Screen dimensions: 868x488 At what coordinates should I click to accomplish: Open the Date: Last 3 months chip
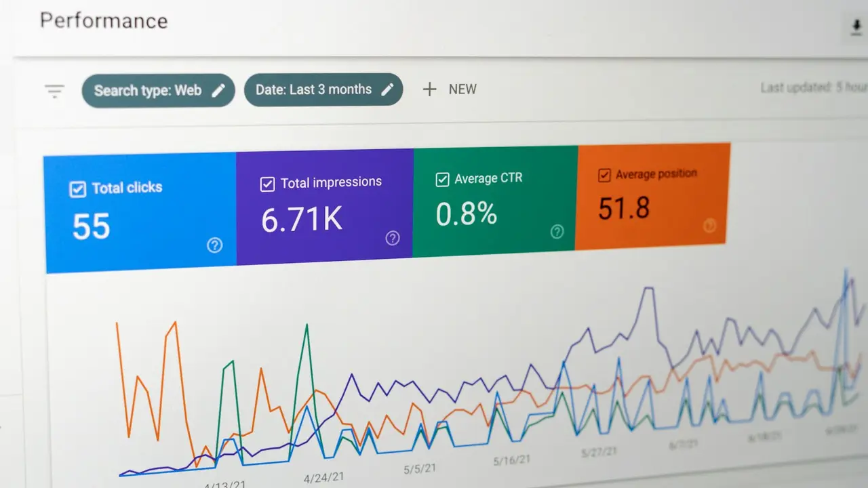pyautogui.click(x=323, y=89)
